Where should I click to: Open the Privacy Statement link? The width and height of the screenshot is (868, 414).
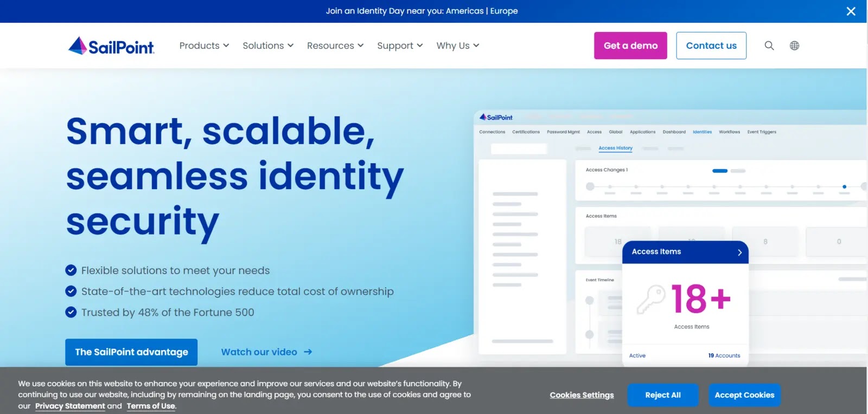70,406
